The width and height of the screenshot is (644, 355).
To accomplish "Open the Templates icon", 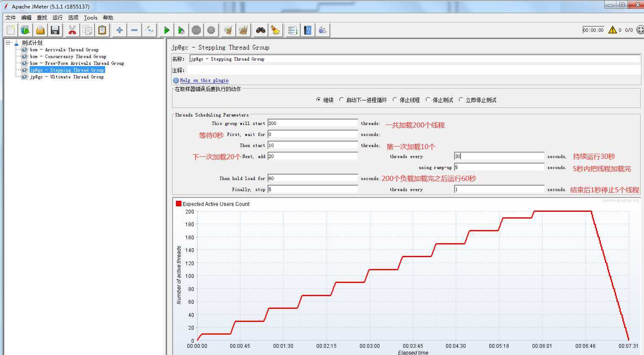I will pos(25,30).
